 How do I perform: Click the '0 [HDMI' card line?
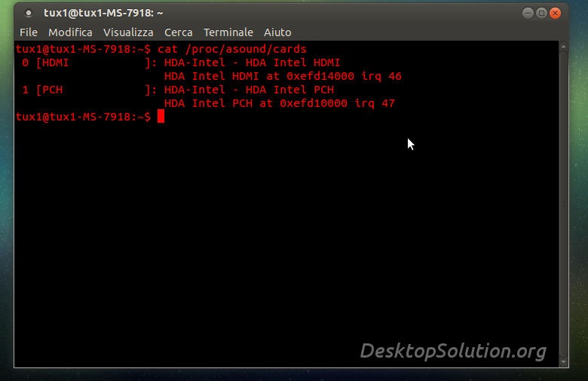click(x=181, y=62)
